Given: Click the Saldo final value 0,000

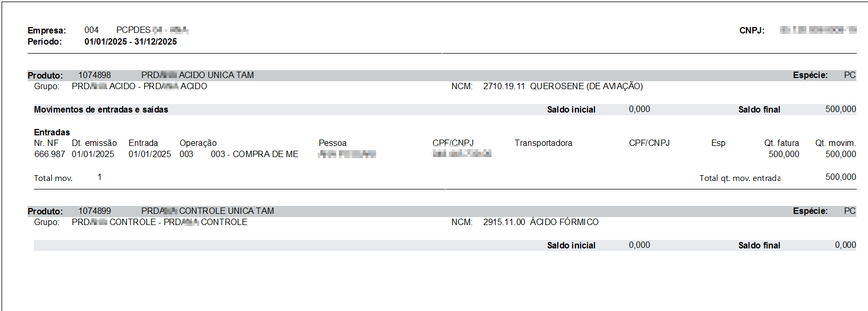Looking at the screenshot, I should [845, 245].
